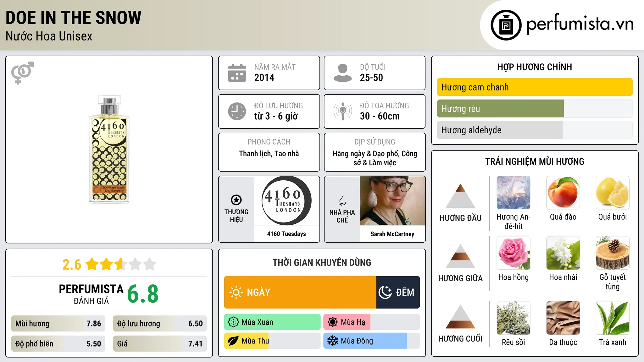Select the Hoa nhài jasmine note image
This screenshot has width=644, height=362.
(563, 253)
